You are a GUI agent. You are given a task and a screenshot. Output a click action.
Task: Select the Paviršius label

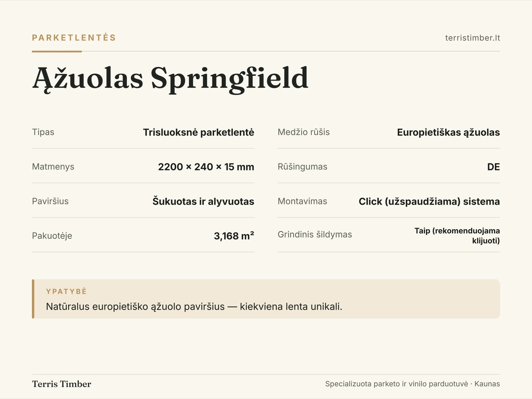(50, 201)
